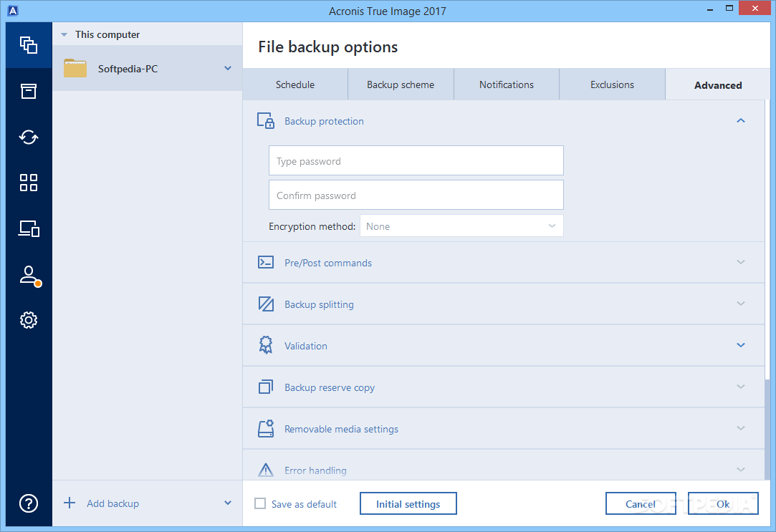Click the Ok button
The width and height of the screenshot is (776, 532).
[x=723, y=503]
